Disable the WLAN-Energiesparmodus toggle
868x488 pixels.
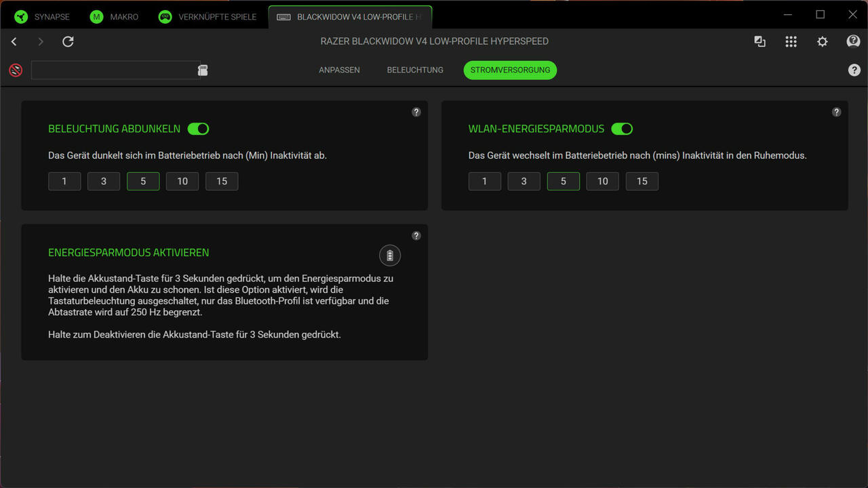(x=621, y=129)
